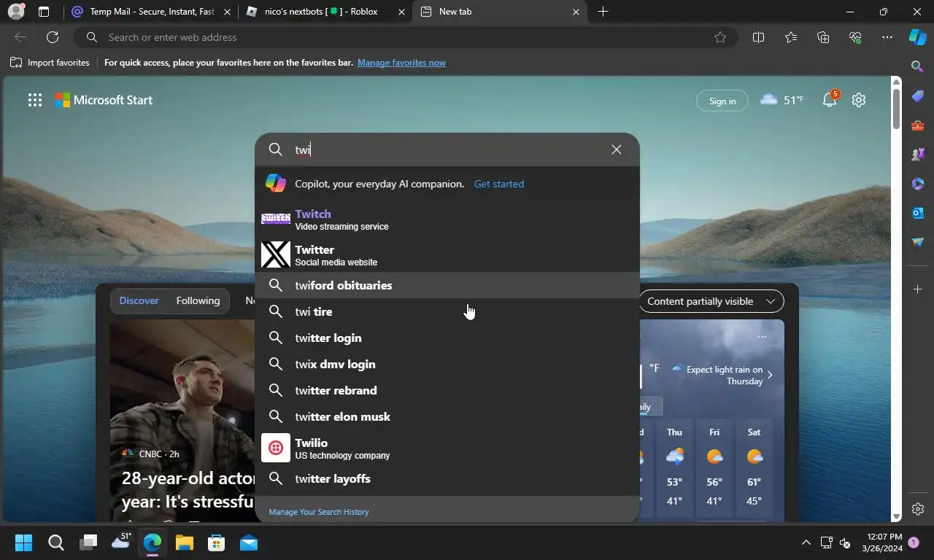Select the Twilio suggestion
The image size is (934, 560).
pos(447,448)
